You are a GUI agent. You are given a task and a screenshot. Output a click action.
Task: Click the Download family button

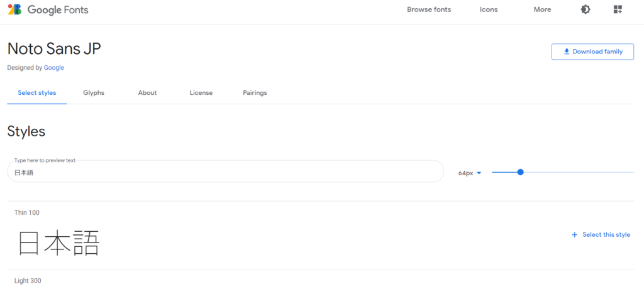(592, 52)
